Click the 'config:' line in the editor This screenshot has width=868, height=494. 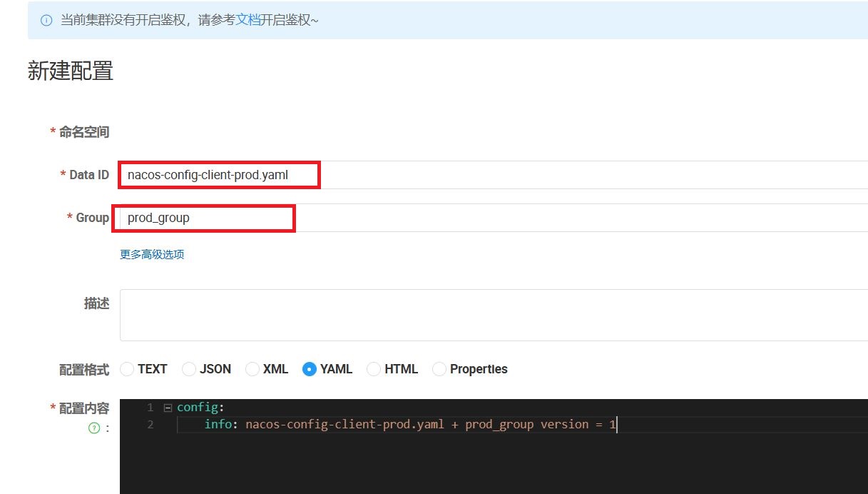pos(200,408)
